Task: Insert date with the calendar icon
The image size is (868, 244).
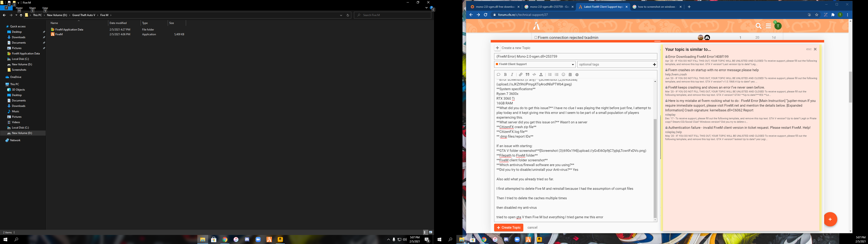Action: point(570,75)
